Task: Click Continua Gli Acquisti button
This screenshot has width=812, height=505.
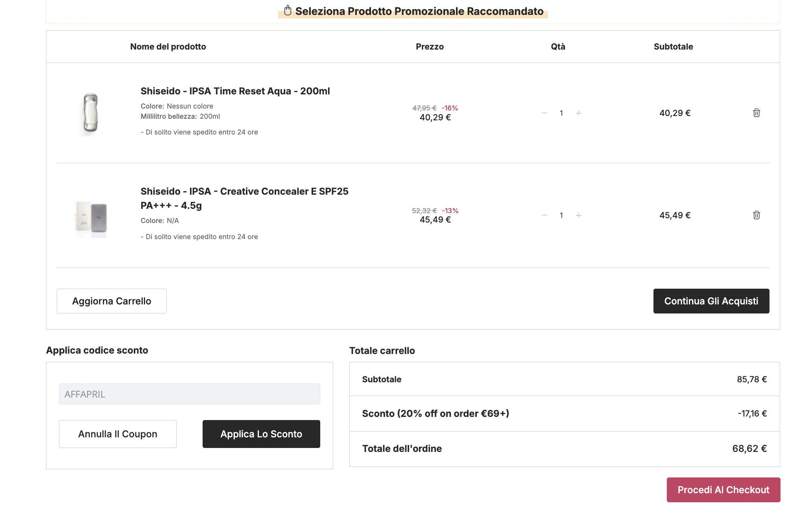Action: point(711,301)
